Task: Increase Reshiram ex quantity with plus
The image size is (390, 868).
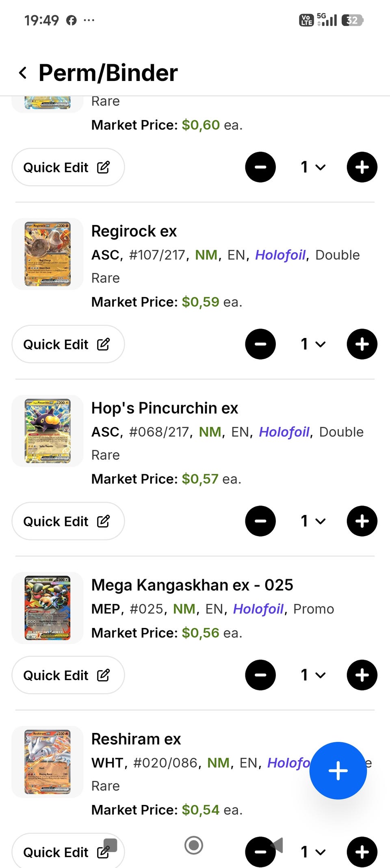Action: pos(362,852)
